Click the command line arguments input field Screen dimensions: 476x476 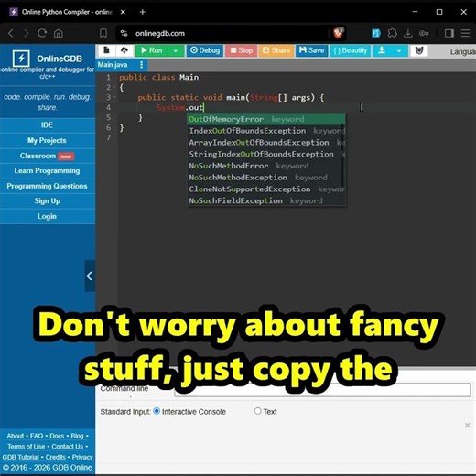pos(322,390)
